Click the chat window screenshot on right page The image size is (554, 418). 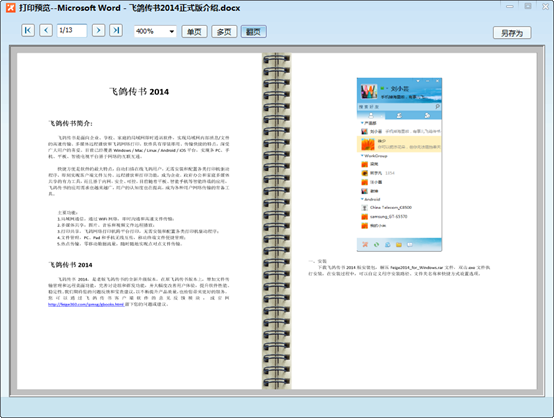[x=399, y=165]
